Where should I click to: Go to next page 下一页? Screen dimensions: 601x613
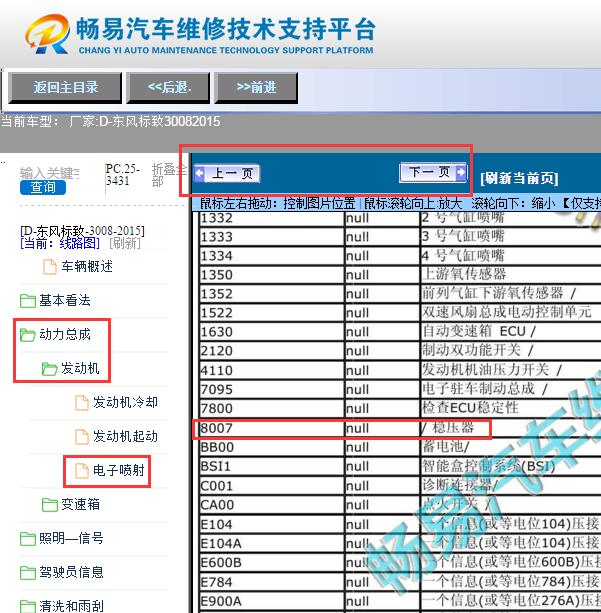[433, 172]
